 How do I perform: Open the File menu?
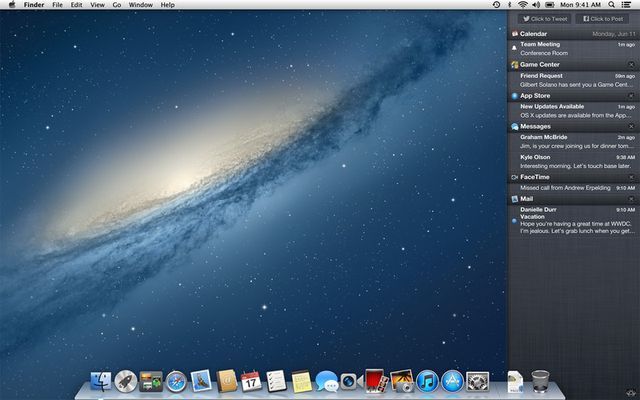pyautogui.click(x=57, y=5)
